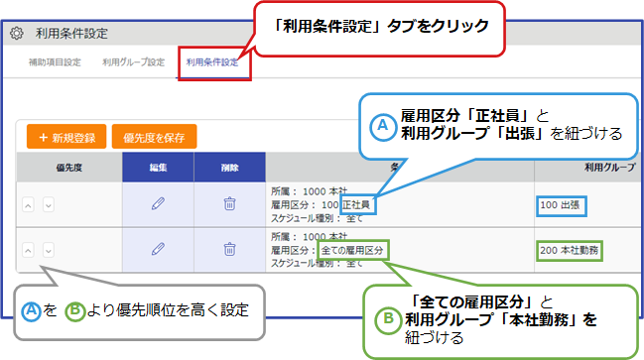Click the pencil edit icon in second row

pos(158,249)
